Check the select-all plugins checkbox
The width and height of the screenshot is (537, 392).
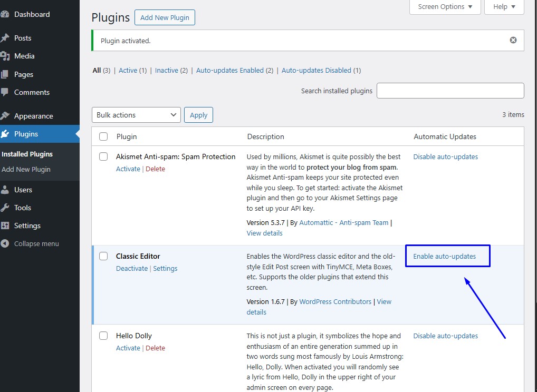coord(103,136)
